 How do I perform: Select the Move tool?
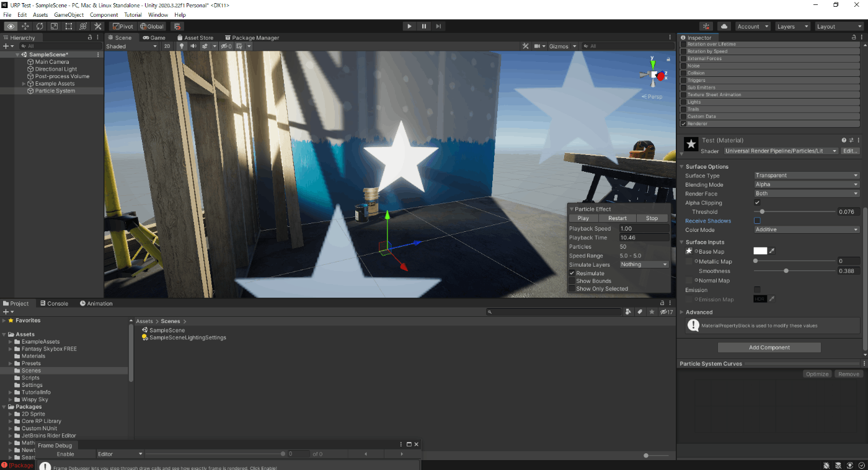(25, 26)
